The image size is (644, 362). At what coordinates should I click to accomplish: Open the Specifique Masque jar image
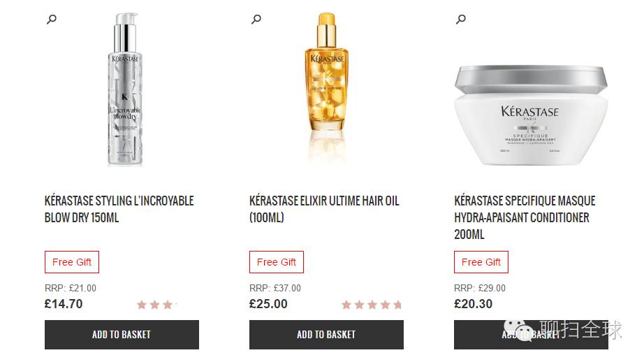point(530,115)
